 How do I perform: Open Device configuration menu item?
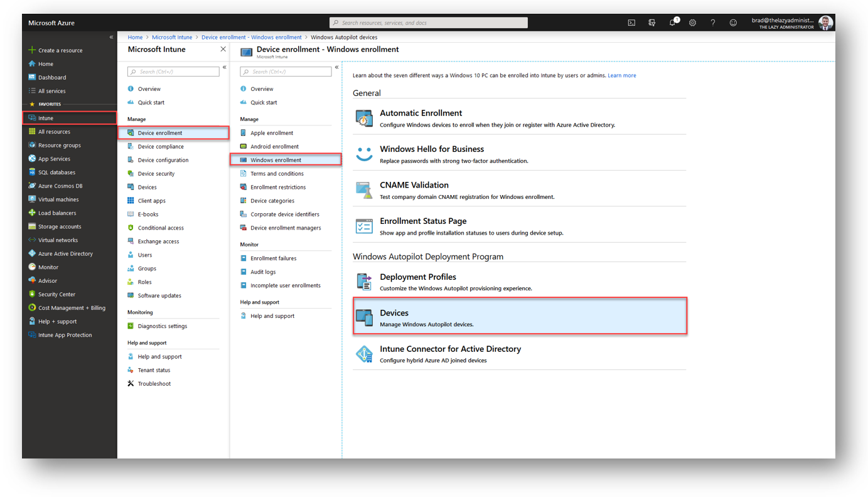[163, 160]
